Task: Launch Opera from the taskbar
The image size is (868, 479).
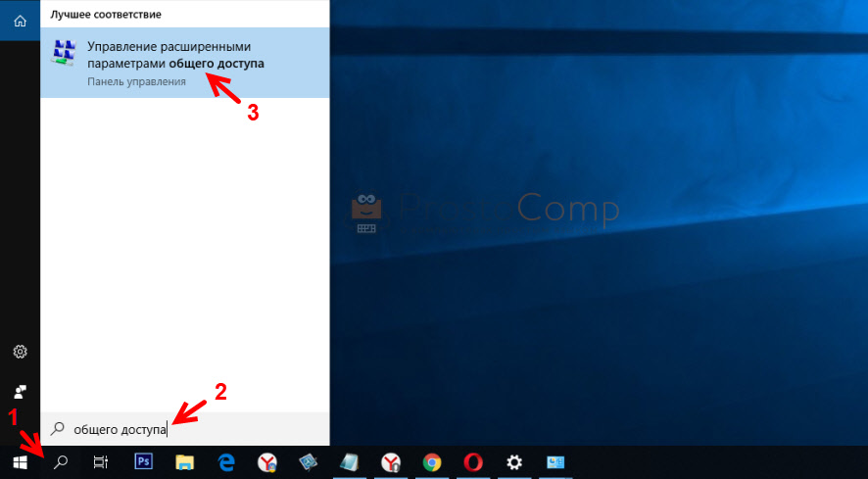Action: pos(473,461)
